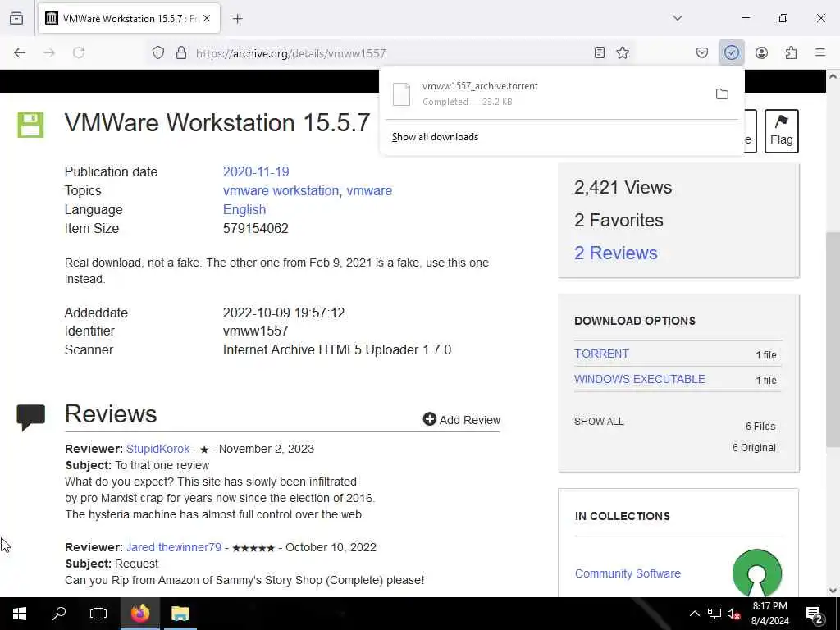Image resolution: width=840 pixels, height=630 pixels.
Task: Click the green software floppy icon
Action: click(30, 125)
